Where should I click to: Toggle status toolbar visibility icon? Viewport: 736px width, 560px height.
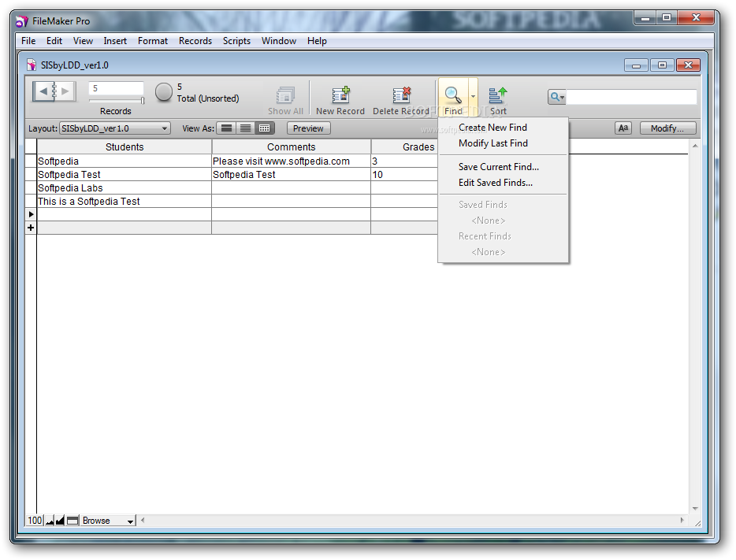72,521
